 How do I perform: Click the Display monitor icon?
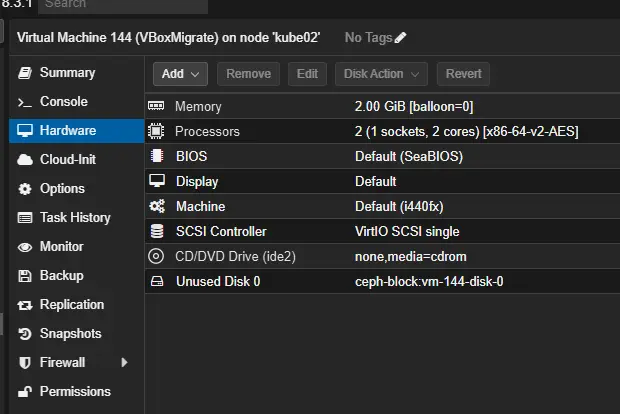coord(156,181)
